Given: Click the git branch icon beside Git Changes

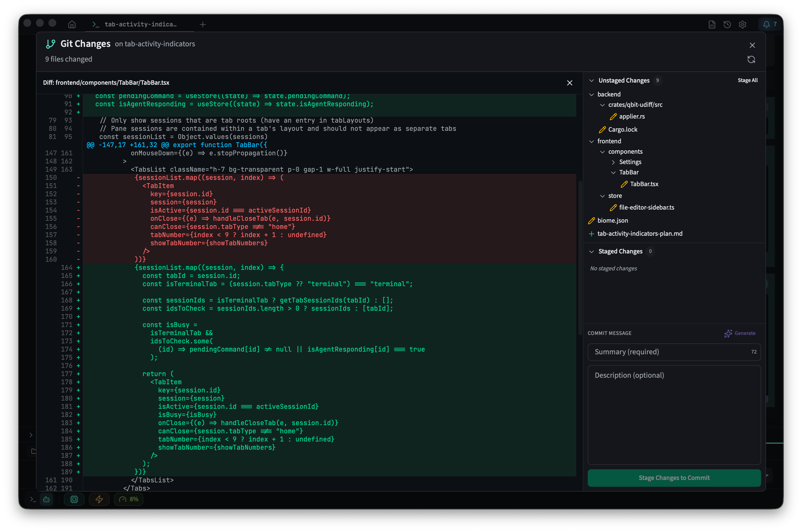Looking at the screenshot, I should pos(51,44).
